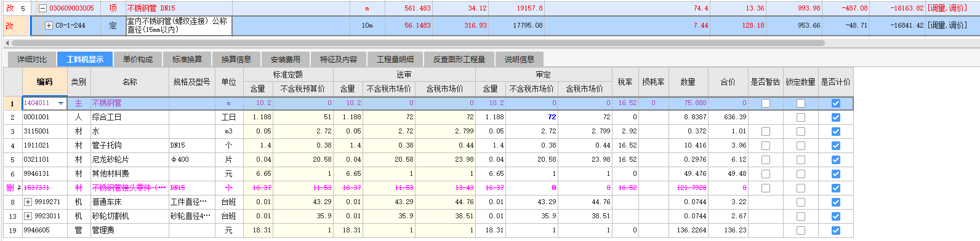Click total cell 636.39
This screenshot has height=241, width=980.
click(728, 117)
